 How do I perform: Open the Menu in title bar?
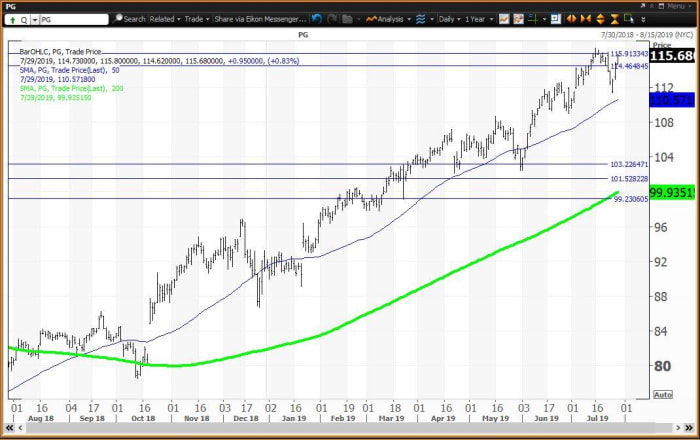coord(676,5)
